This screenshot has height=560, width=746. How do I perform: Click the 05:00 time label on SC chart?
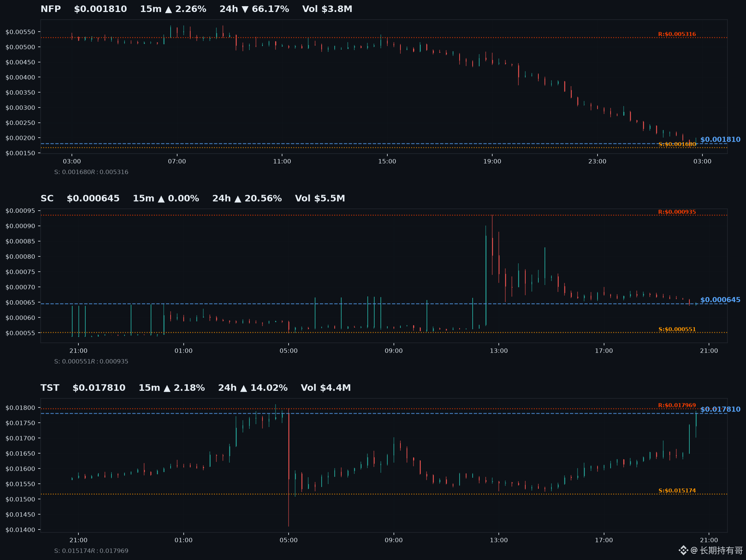(289, 351)
